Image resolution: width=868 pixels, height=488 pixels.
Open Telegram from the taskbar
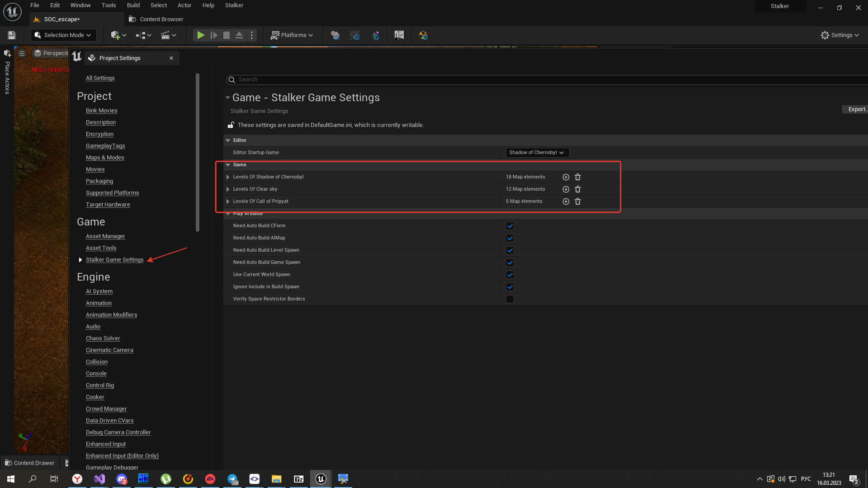pos(232,479)
